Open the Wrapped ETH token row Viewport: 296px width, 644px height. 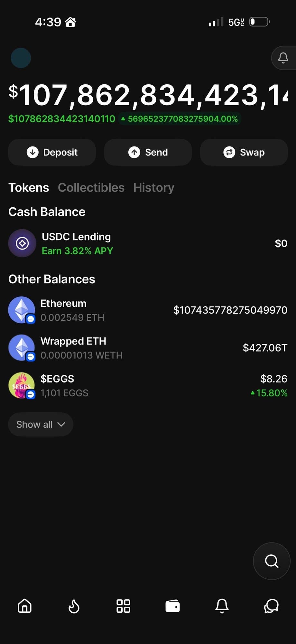coord(148,348)
